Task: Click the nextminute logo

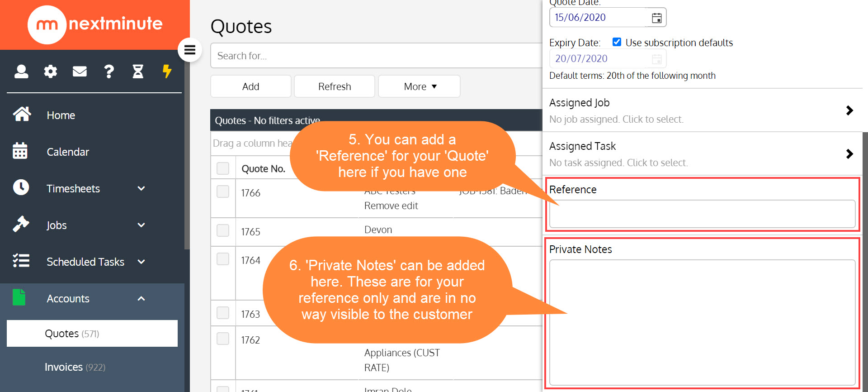Action: (x=95, y=24)
